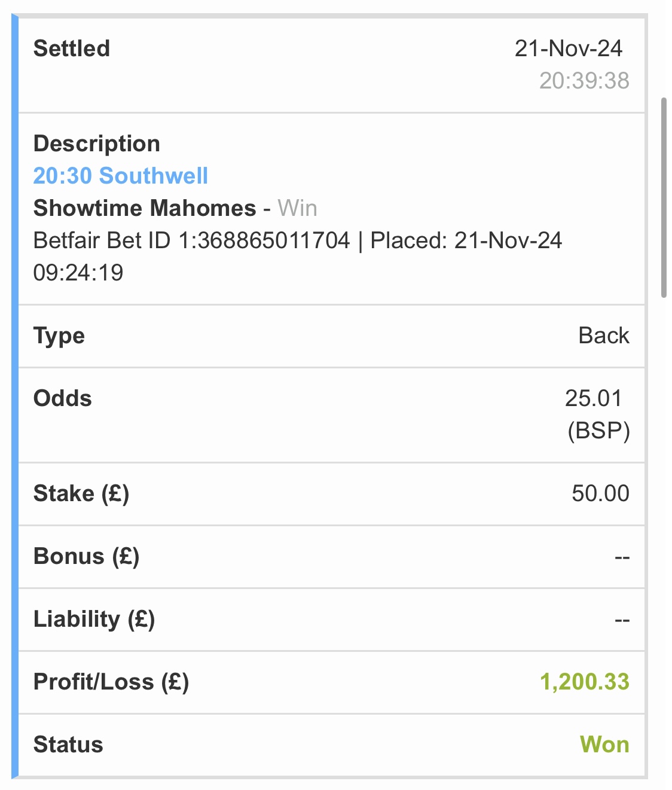Select the 1,200.33 profit amount
The width and height of the screenshot is (672, 790).
[584, 682]
